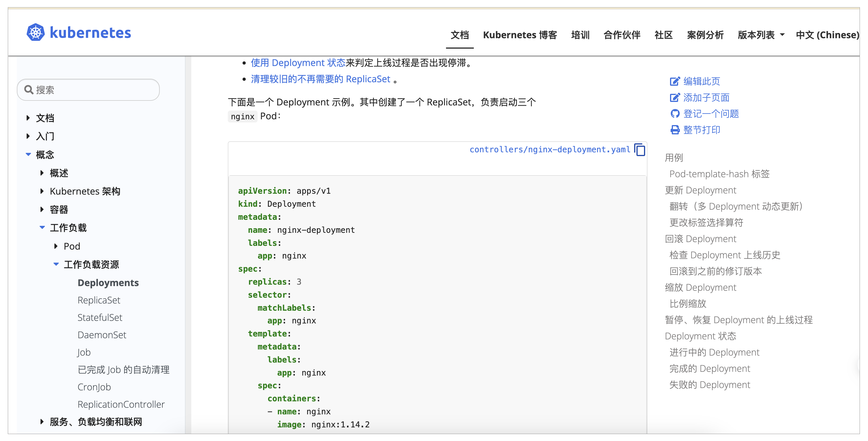Viewport: 868px width, 441px height.
Task: Click the 编辑此页 link
Action: pyautogui.click(x=701, y=81)
